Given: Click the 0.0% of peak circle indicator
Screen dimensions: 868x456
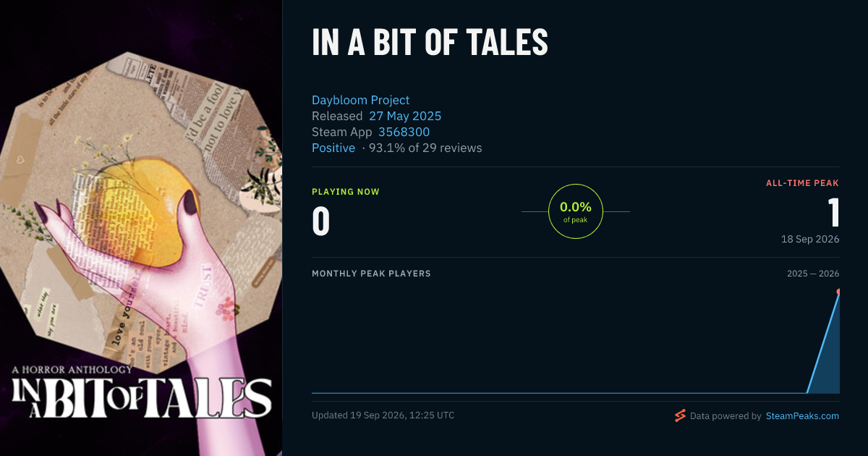Looking at the screenshot, I should click(x=576, y=211).
